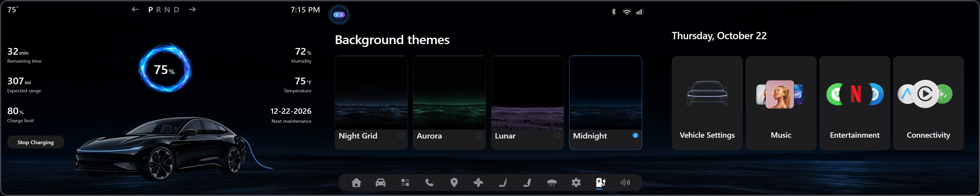Click the Lunar theme preview image

(x=527, y=93)
